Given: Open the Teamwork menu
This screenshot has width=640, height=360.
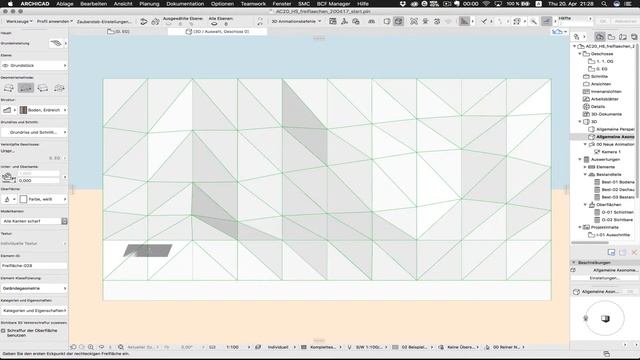Looking at the screenshot, I should 253,4.
